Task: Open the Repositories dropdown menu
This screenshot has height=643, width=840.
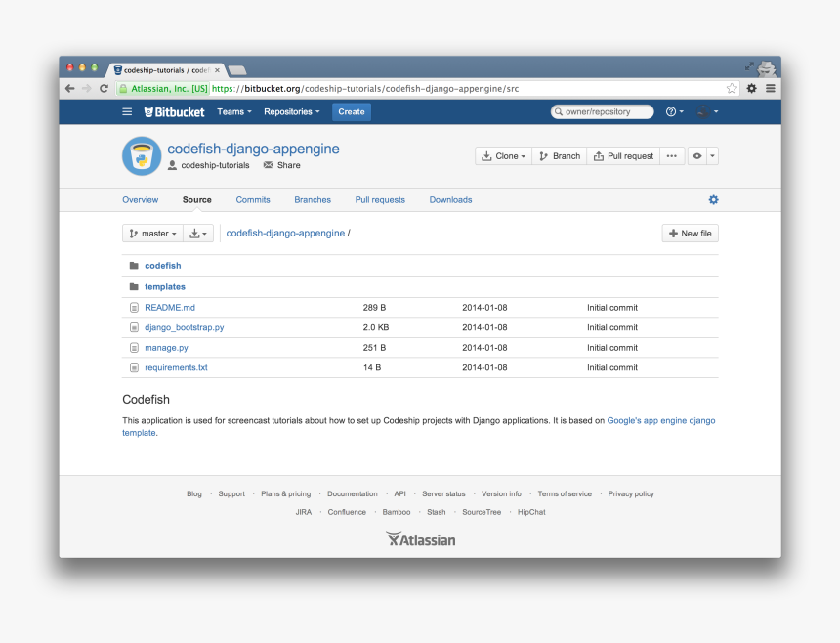Action: [291, 112]
